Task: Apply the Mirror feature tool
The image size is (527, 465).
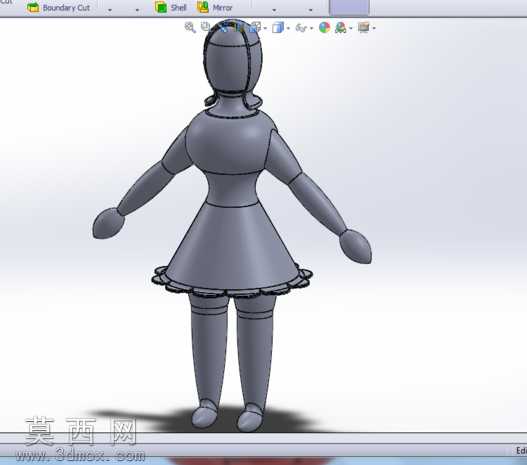Action: [214, 7]
